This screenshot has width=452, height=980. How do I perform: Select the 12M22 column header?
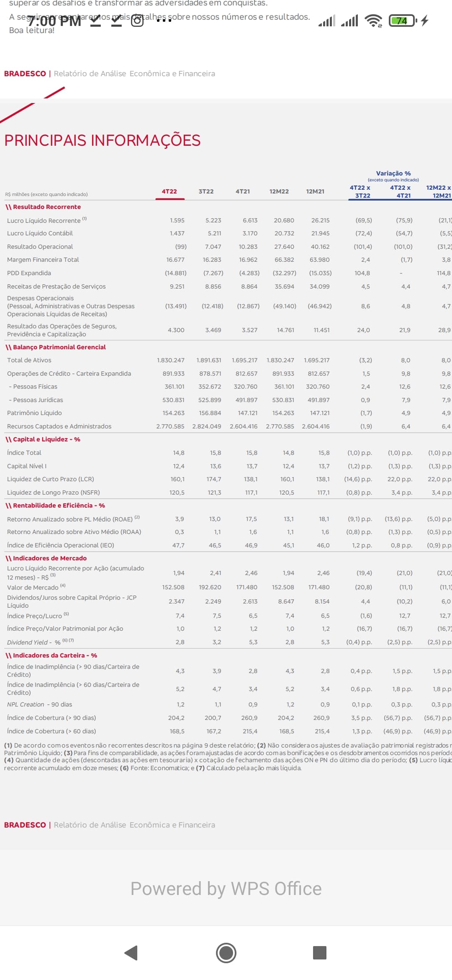tap(279, 191)
